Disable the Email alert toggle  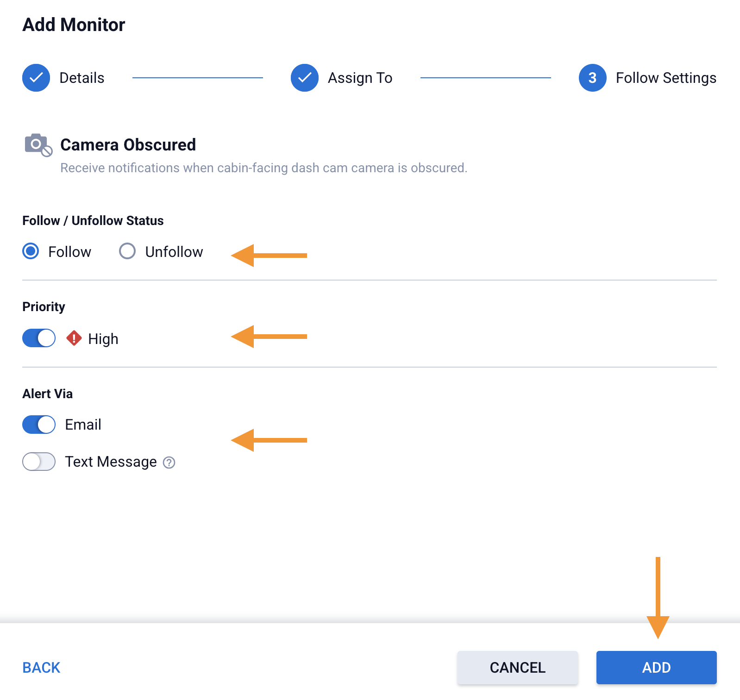tap(39, 425)
